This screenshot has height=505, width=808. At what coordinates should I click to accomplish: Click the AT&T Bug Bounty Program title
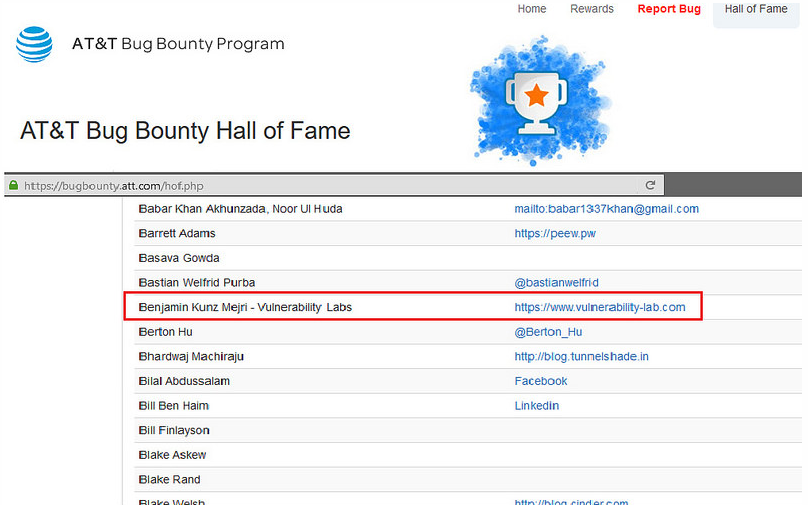pyautogui.click(x=178, y=44)
